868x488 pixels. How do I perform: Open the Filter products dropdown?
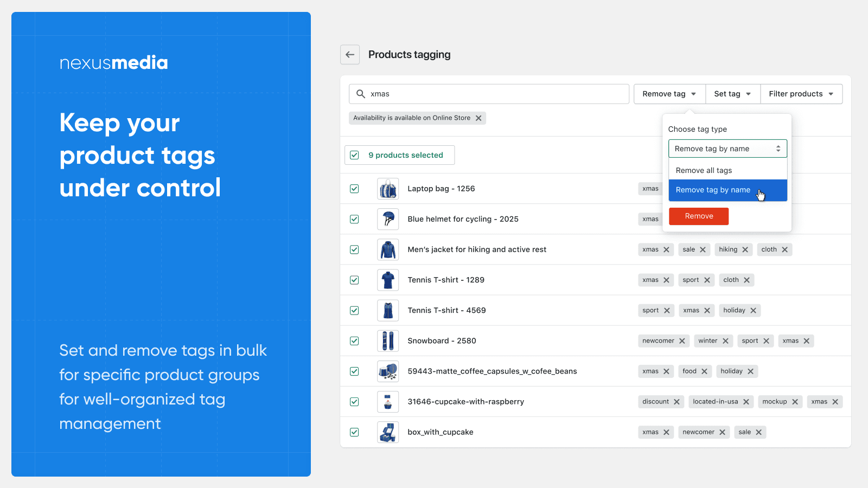(x=801, y=94)
